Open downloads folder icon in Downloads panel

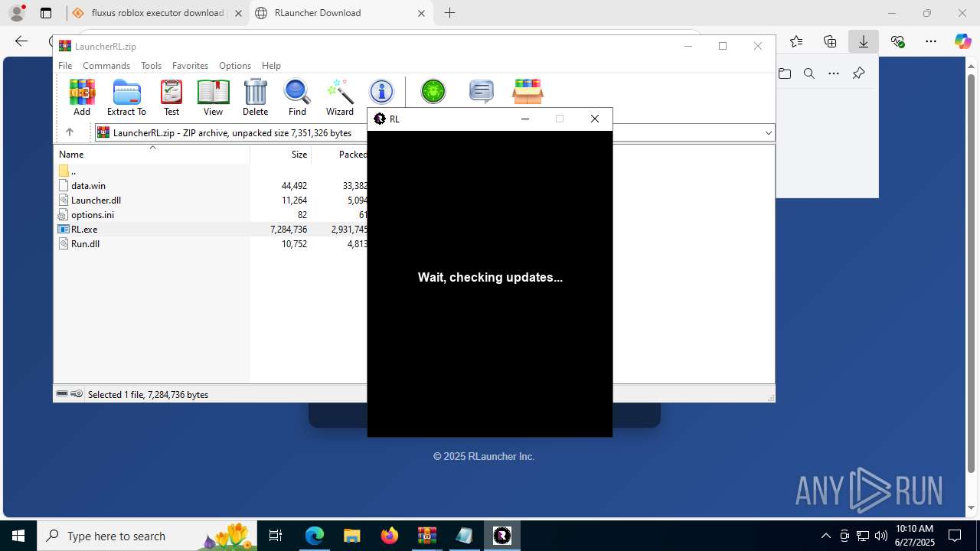pos(785,73)
